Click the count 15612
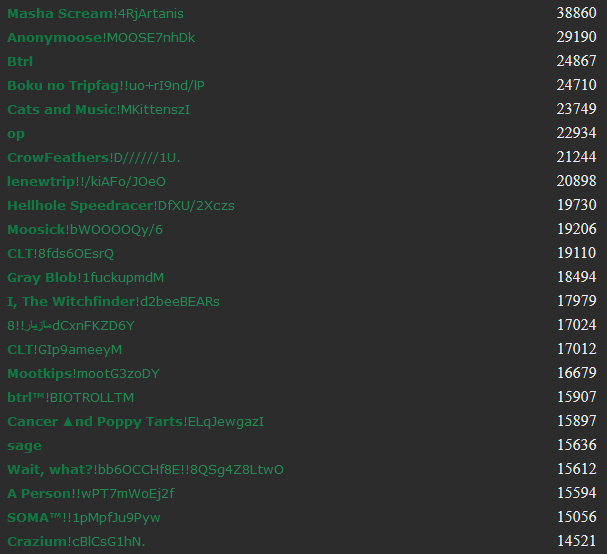607x554 pixels. (576, 469)
